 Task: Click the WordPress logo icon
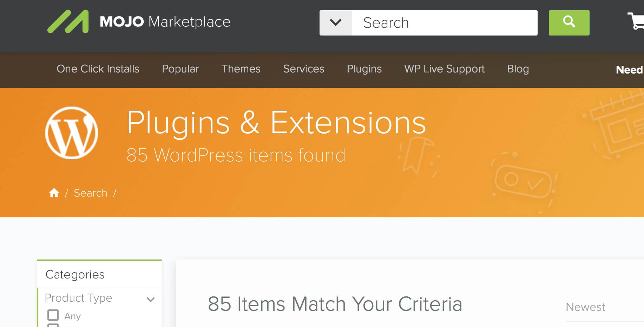click(x=72, y=133)
